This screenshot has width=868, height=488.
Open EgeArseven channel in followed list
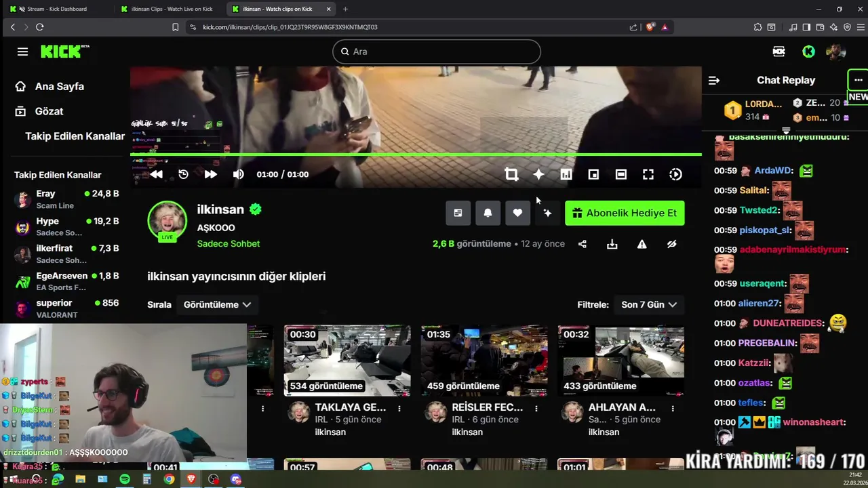pyautogui.click(x=66, y=281)
